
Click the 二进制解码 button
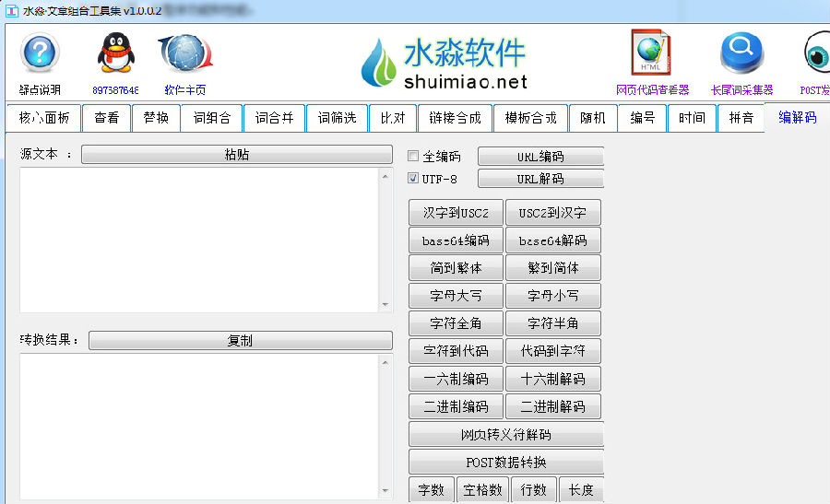tap(553, 406)
